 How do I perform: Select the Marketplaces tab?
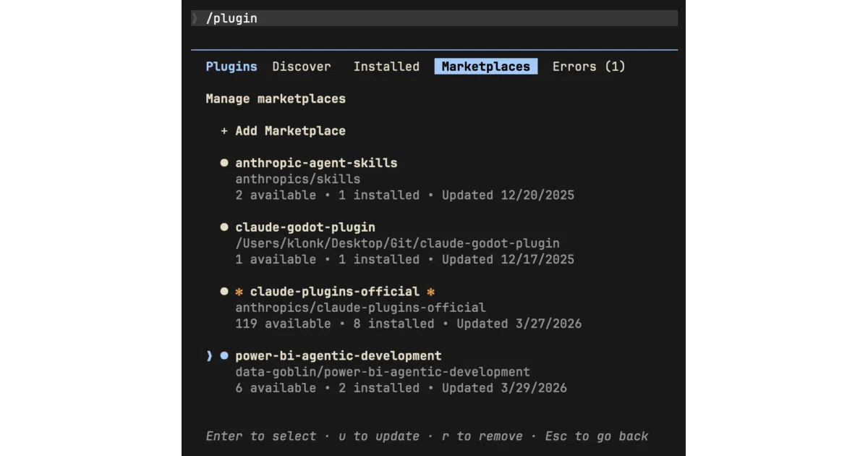[x=486, y=67]
